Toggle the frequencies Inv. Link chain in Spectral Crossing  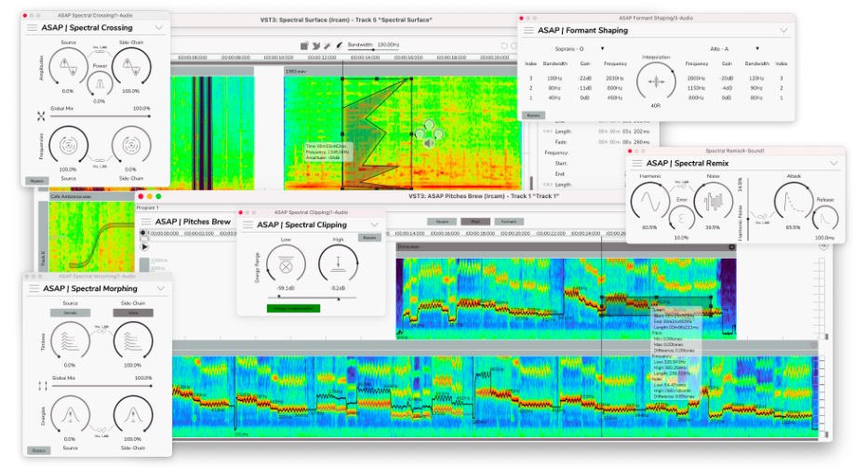100,160
